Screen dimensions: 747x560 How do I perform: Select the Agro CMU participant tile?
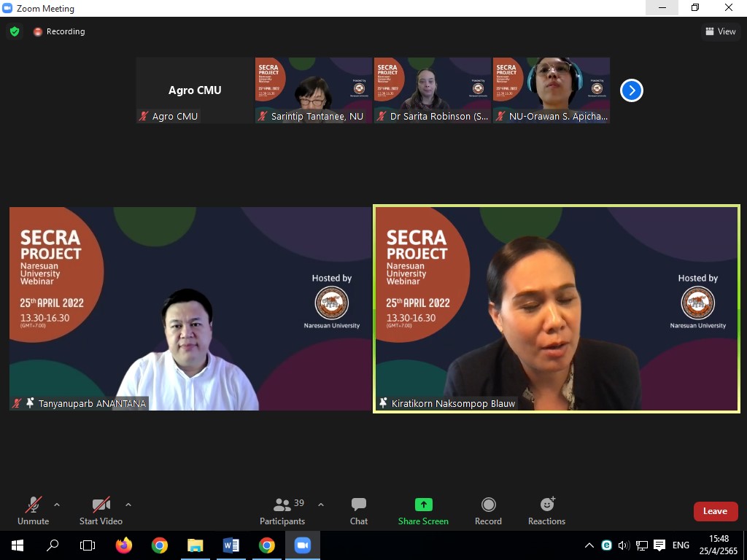tap(194, 90)
